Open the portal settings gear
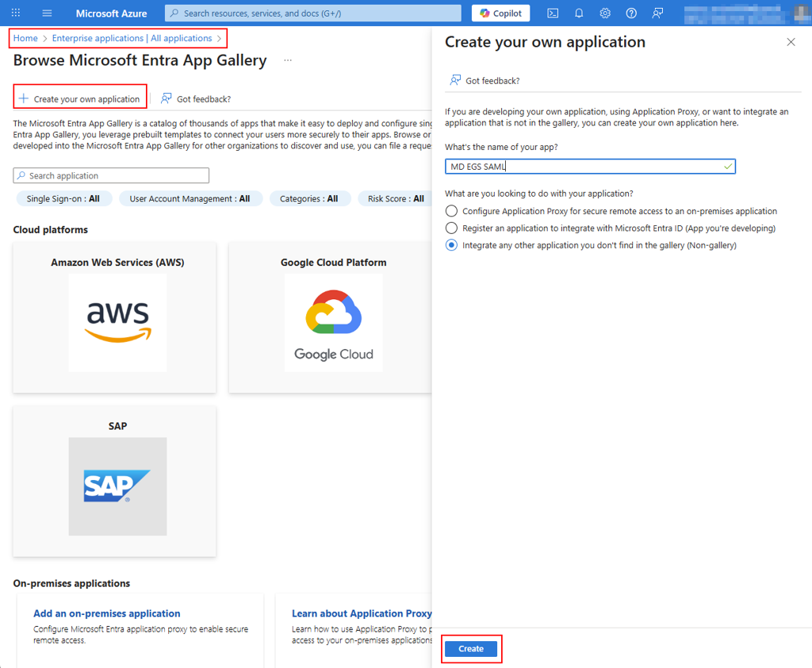 tap(605, 13)
